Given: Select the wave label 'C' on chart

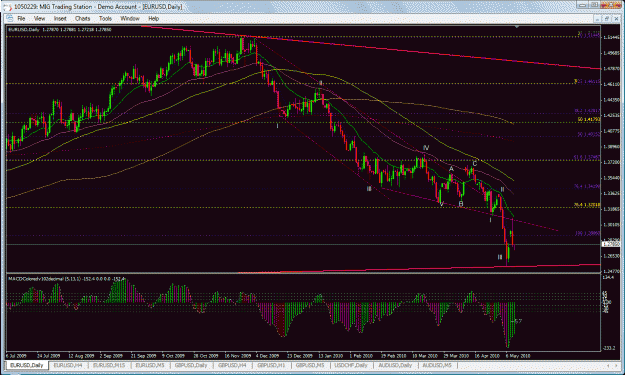Looking at the screenshot, I should tap(475, 163).
